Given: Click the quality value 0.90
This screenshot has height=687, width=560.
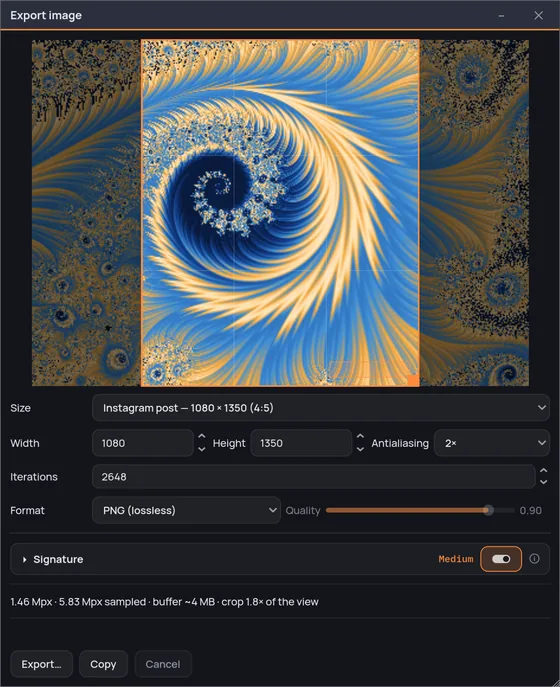Looking at the screenshot, I should (531, 510).
